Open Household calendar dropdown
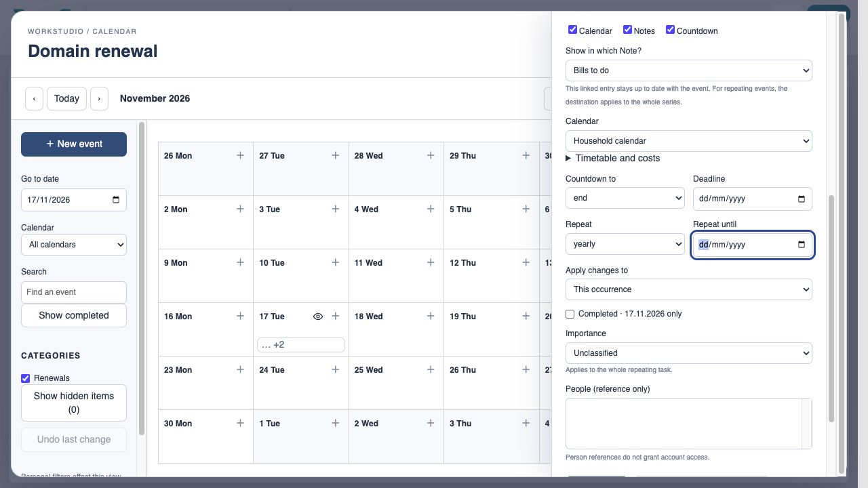This screenshot has height=488, width=868. pyautogui.click(x=688, y=141)
